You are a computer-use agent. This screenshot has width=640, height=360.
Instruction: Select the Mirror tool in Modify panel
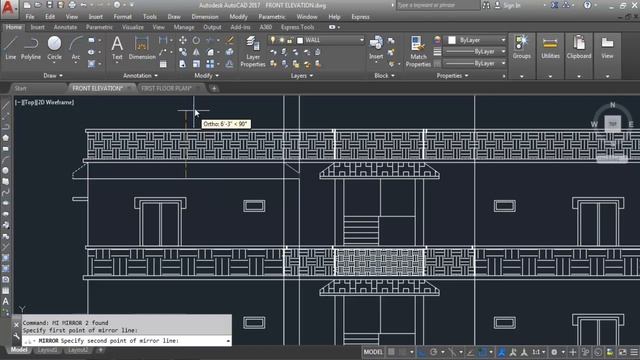click(196, 52)
